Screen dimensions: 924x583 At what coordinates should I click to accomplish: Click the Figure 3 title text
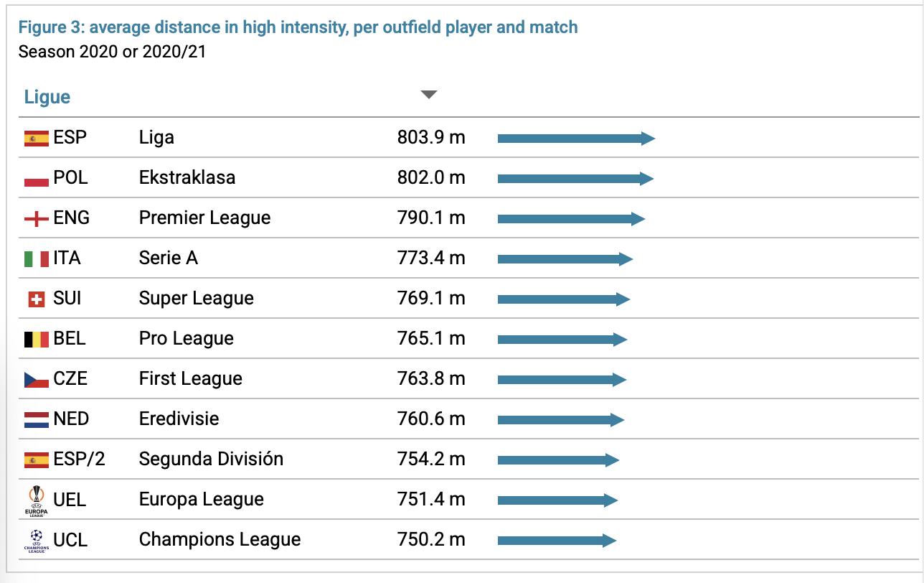[298, 28]
